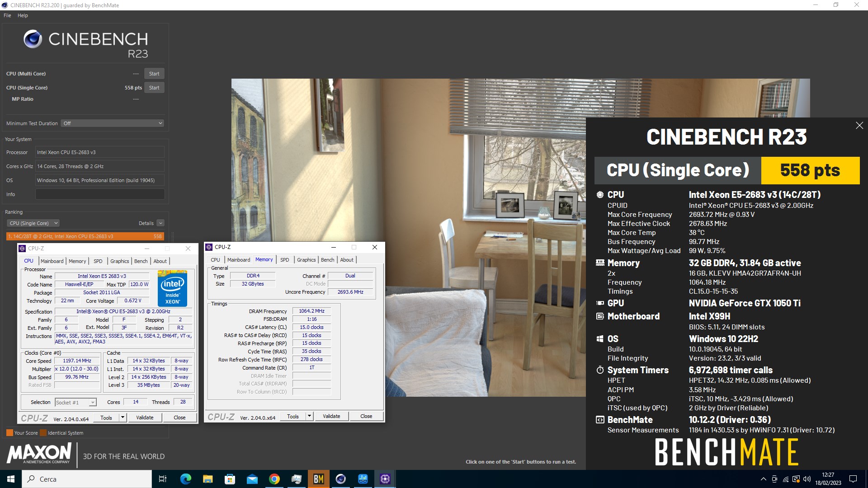Switch to SPD tab in right CPU-Z
Screen dimensions: 868x488
click(284, 260)
